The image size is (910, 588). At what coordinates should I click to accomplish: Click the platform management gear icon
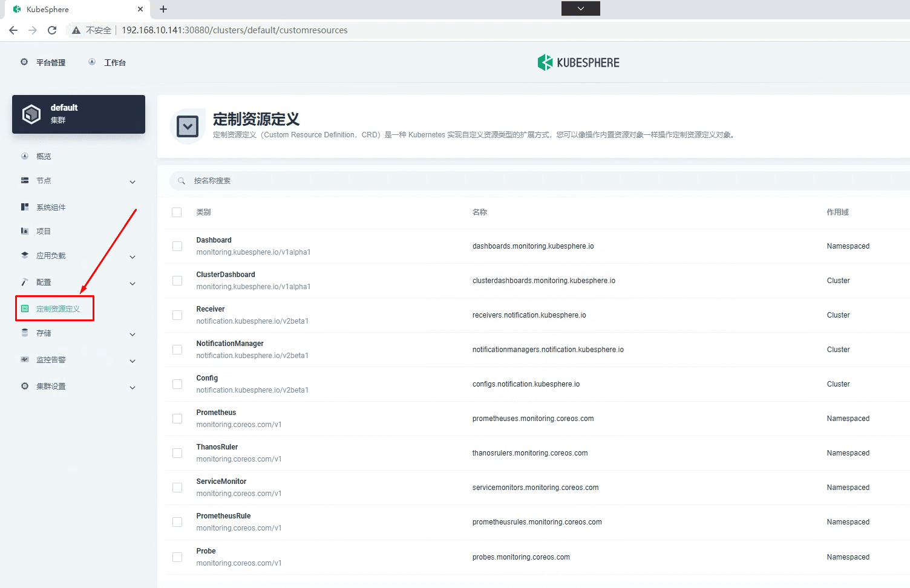click(x=24, y=62)
